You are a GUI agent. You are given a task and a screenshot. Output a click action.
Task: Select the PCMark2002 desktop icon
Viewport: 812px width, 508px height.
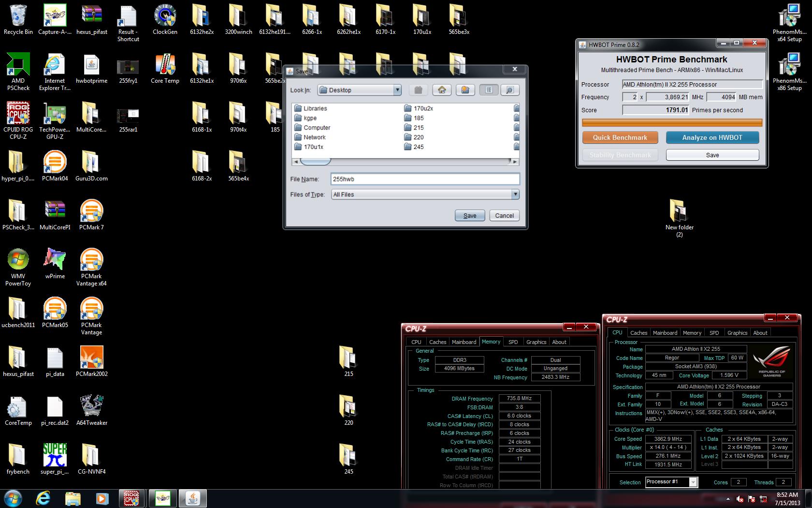[91, 362]
